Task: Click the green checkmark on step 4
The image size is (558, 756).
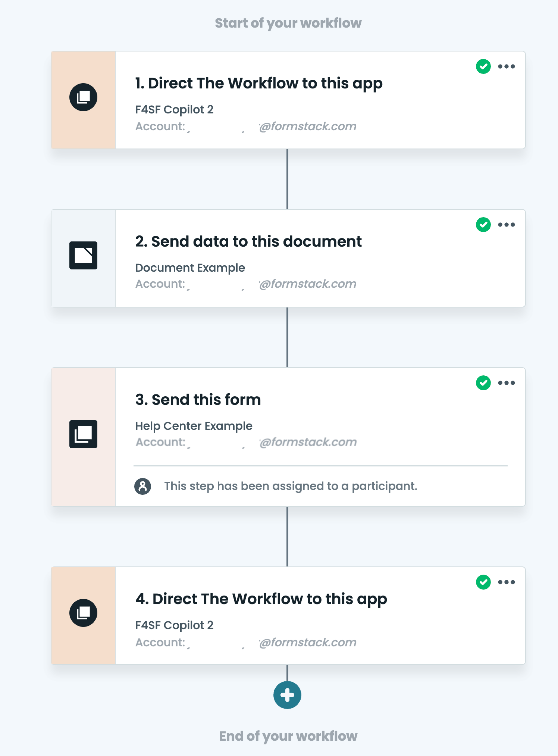Action: (483, 582)
